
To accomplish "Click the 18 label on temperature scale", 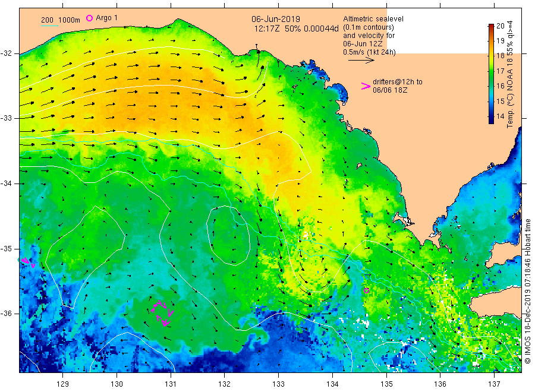I will [x=500, y=56].
